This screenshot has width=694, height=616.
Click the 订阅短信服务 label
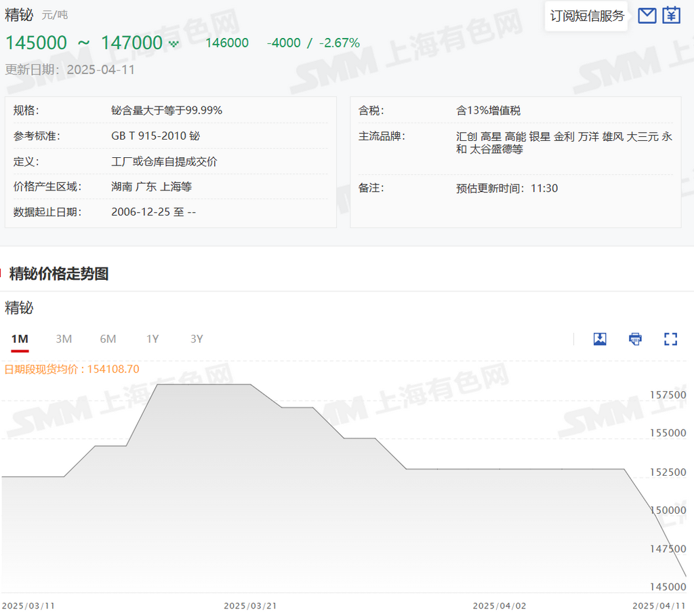(587, 16)
